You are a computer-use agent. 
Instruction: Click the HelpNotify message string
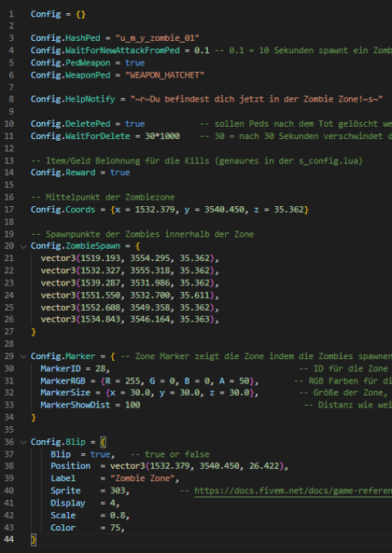(x=256, y=99)
